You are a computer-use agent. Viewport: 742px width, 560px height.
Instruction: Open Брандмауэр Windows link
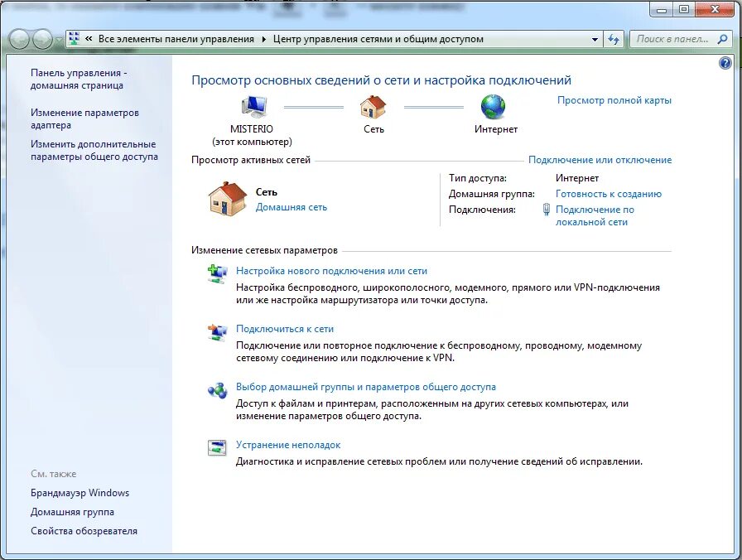tap(80, 493)
